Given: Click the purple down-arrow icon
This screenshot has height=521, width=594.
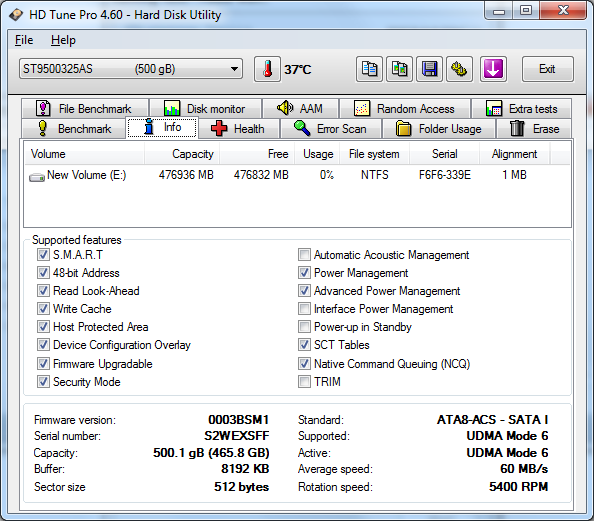Looking at the screenshot, I should [x=493, y=69].
